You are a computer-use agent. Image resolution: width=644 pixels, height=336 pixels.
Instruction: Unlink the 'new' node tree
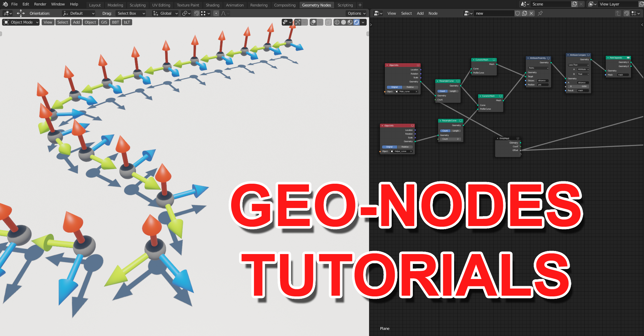pos(531,13)
